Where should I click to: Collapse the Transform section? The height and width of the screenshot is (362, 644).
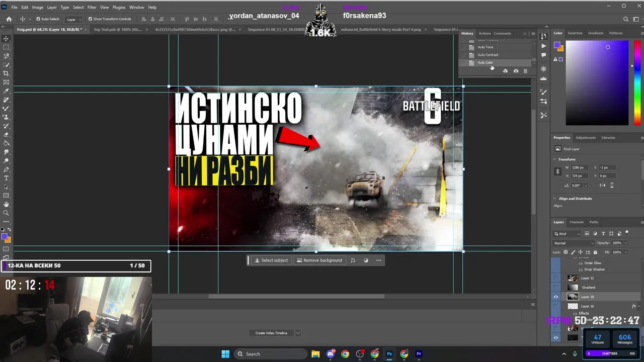click(555, 159)
